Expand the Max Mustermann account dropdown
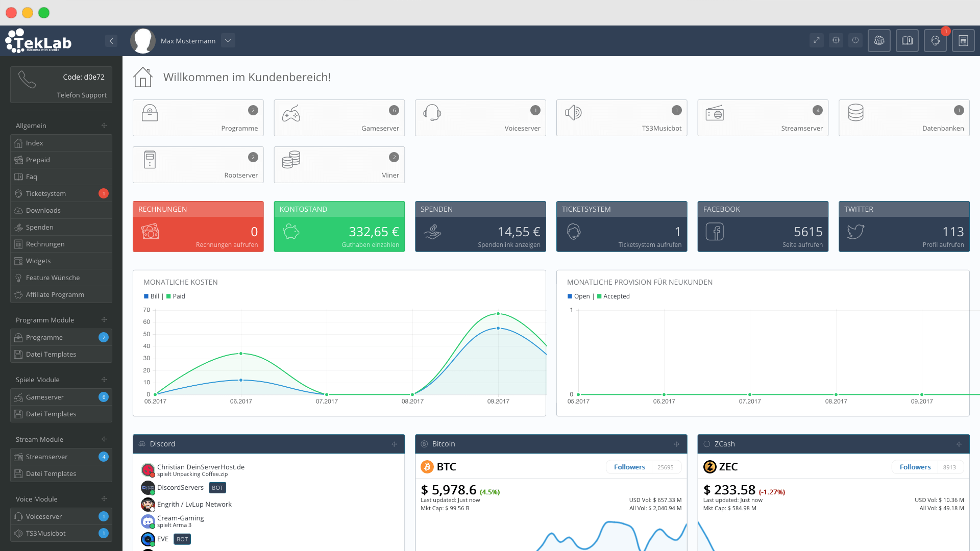Image resolution: width=980 pixels, height=551 pixels. tap(228, 40)
